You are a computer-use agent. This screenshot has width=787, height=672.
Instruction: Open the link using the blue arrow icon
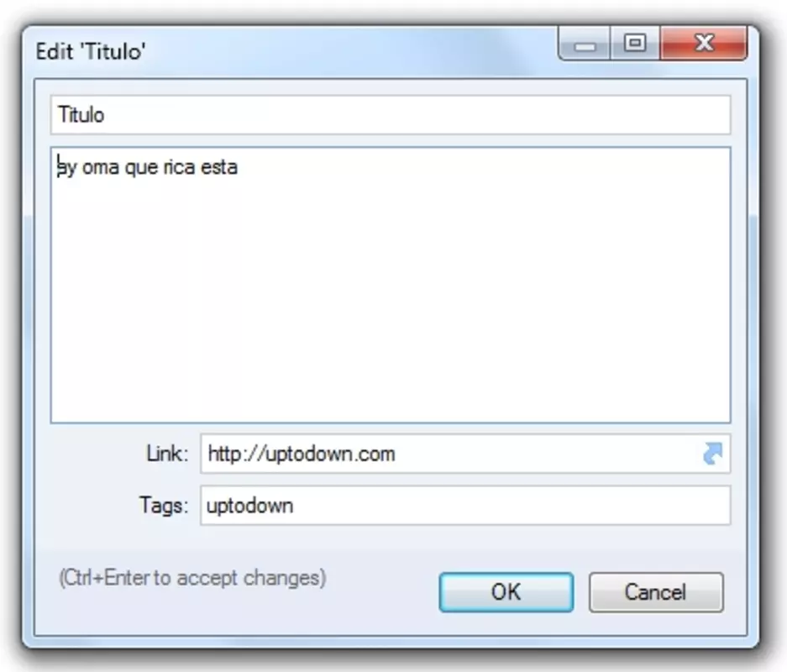[x=713, y=454]
